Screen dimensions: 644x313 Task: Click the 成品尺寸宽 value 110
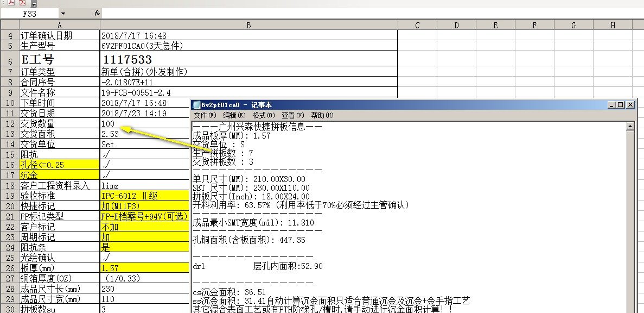pyautogui.click(x=144, y=299)
